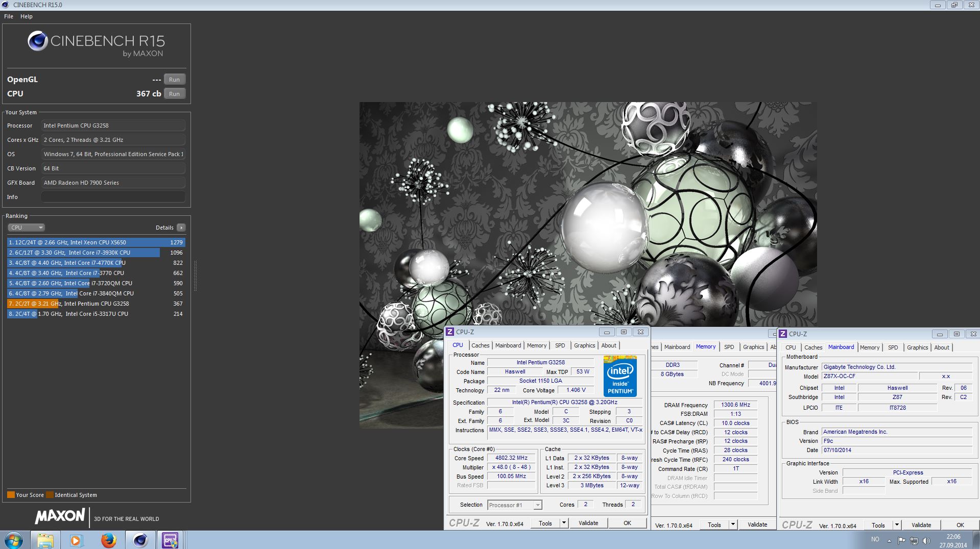This screenshot has height=549, width=980.
Task: Click Validate in the Memory CPU-Z window
Action: coord(757,525)
